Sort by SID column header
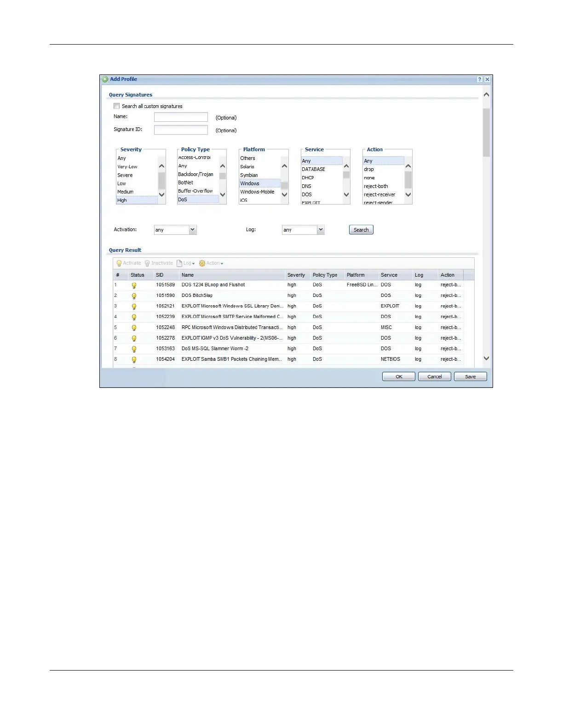Image resolution: width=563 pixels, height=728 pixels. coord(166,275)
